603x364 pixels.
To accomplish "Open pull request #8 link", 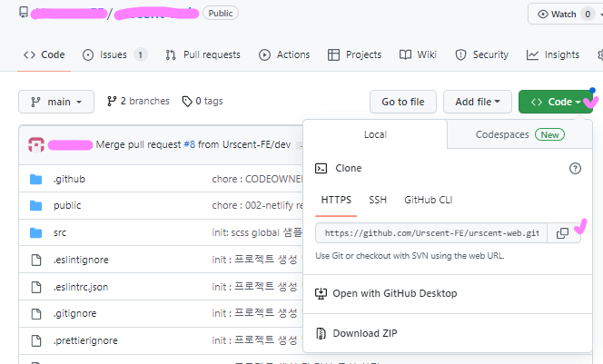I will (x=190, y=144).
